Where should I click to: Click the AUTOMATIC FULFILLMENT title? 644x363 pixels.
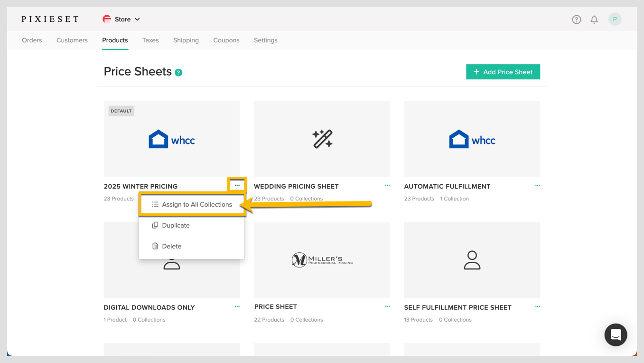click(447, 186)
